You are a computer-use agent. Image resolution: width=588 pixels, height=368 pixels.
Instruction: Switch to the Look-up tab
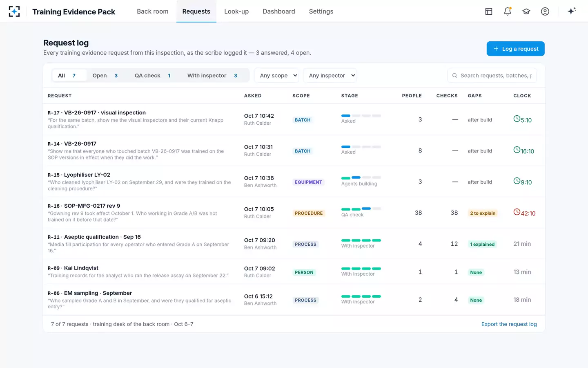point(236,11)
